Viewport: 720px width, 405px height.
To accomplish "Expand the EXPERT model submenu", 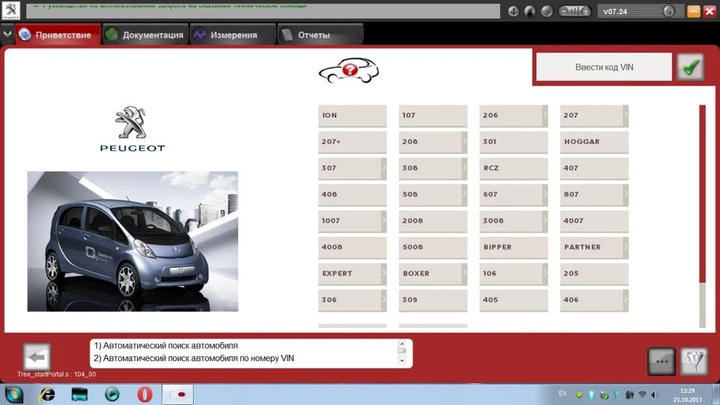I will coord(384,274).
